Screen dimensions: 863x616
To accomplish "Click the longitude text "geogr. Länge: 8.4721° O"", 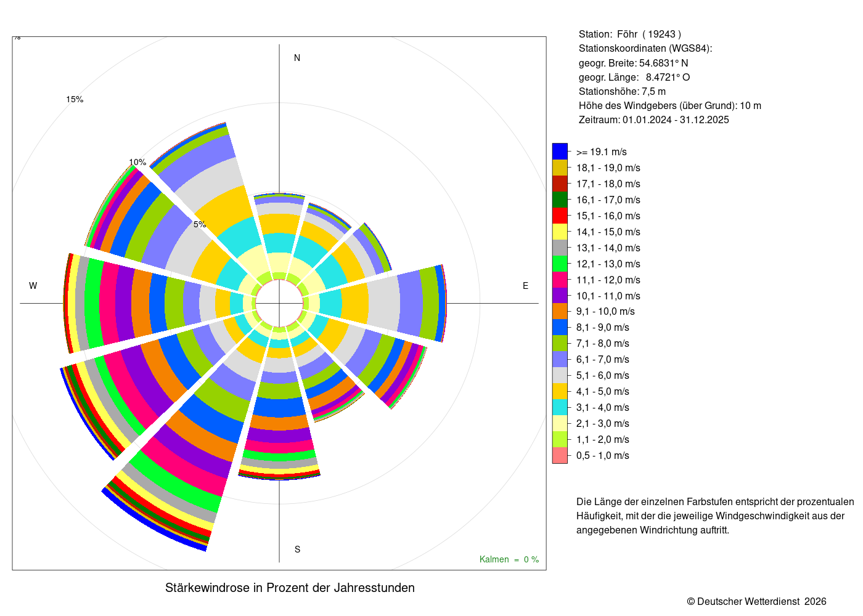I will [634, 77].
